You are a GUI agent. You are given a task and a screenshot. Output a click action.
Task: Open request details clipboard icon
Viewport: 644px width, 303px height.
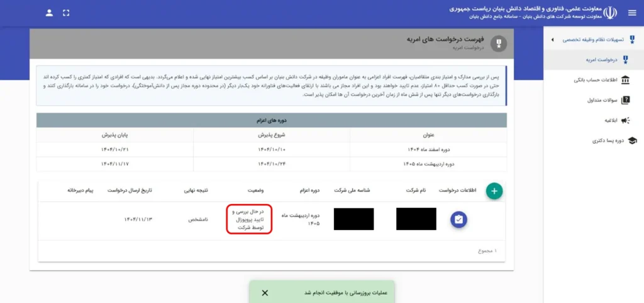pyautogui.click(x=458, y=220)
